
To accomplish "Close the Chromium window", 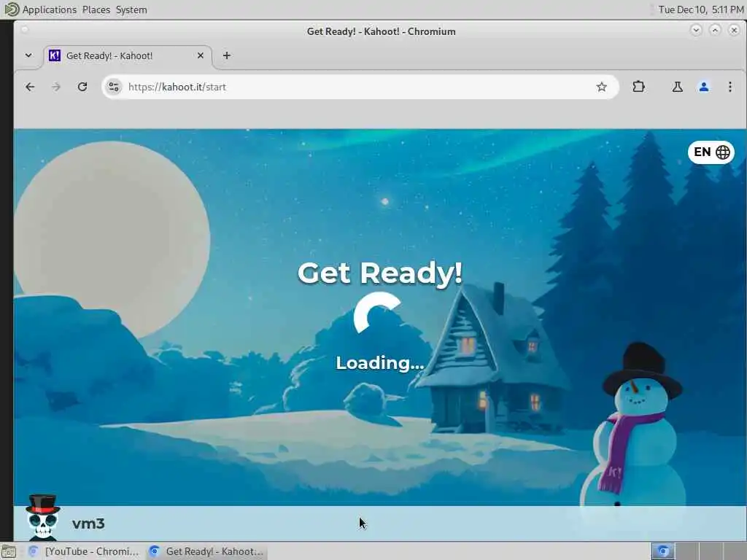I will pyautogui.click(x=734, y=31).
